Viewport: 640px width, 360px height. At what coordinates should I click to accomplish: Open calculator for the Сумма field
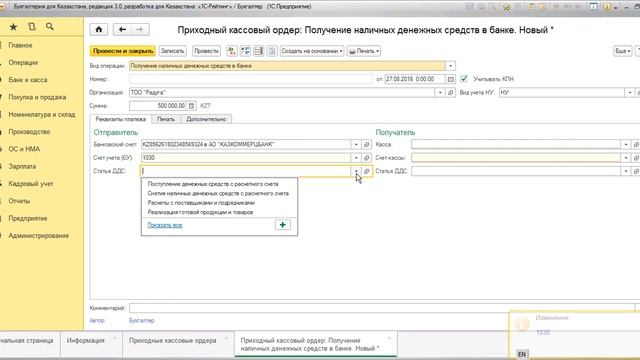191,106
